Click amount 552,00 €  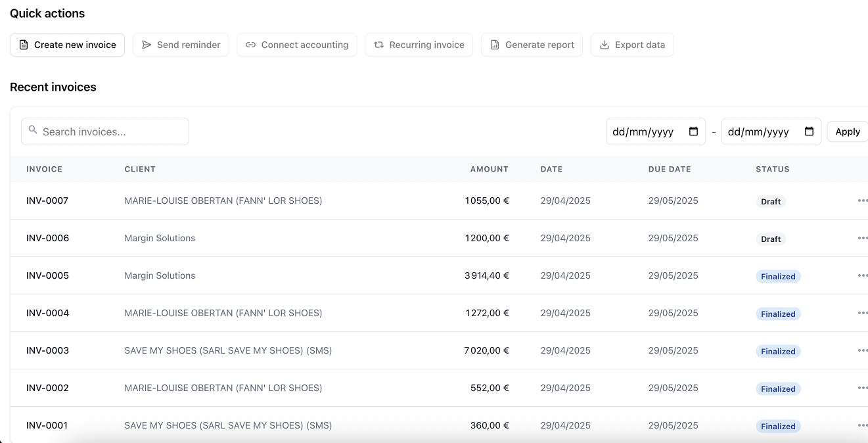tap(490, 388)
